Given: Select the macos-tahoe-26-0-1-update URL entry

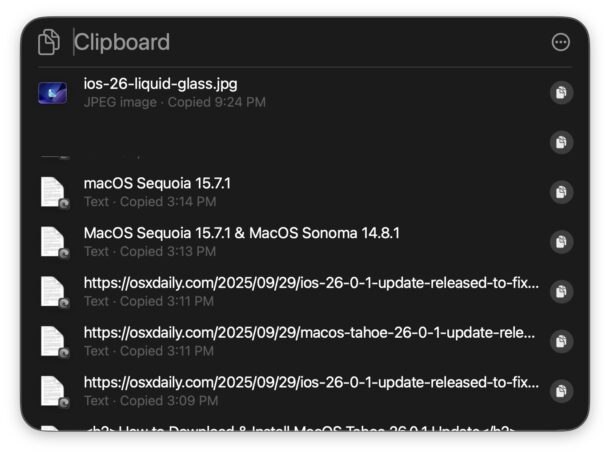Looking at the screenshot, I should [300, 341].
